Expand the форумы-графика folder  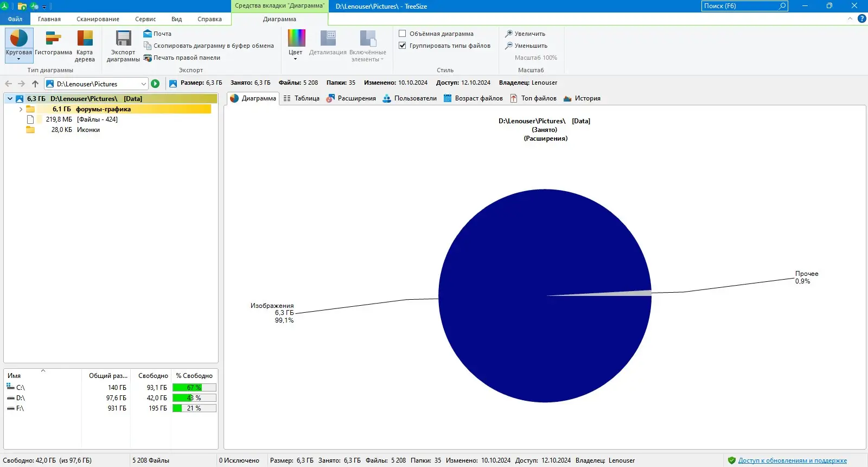(x=21, y=109)
